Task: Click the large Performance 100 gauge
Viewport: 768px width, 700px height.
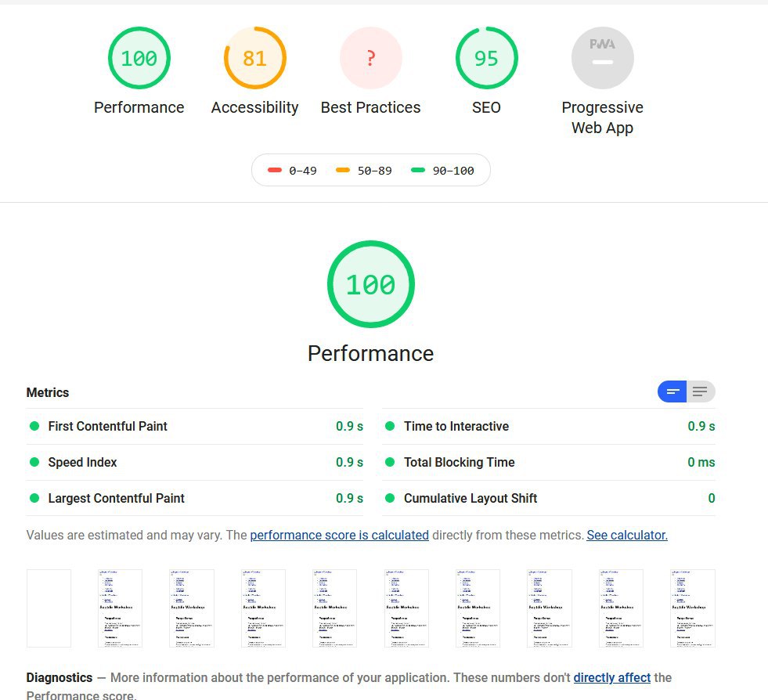Action: tap(371, 284)
